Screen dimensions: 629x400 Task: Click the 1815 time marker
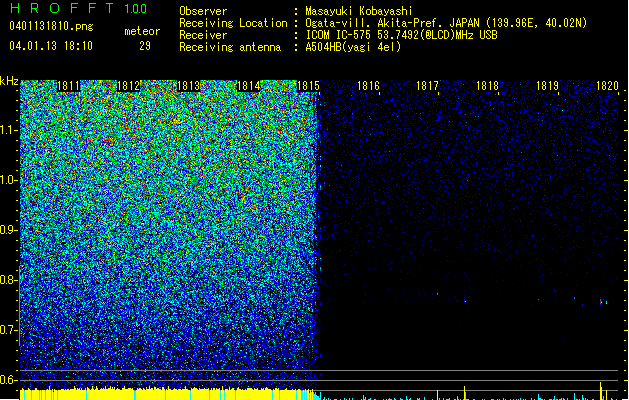308,86
